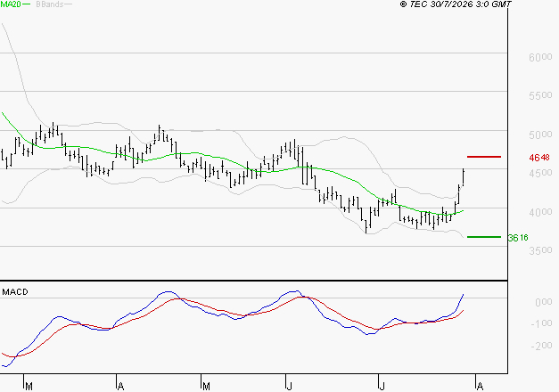Click the MACD panel title

pyautogui.click(x=15, y=292)
